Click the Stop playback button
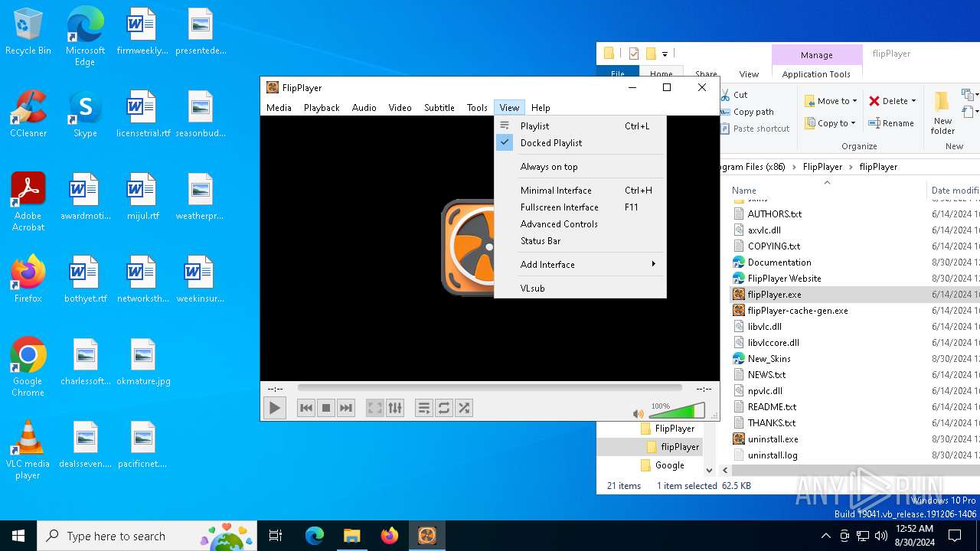 [x=326, y=408]
